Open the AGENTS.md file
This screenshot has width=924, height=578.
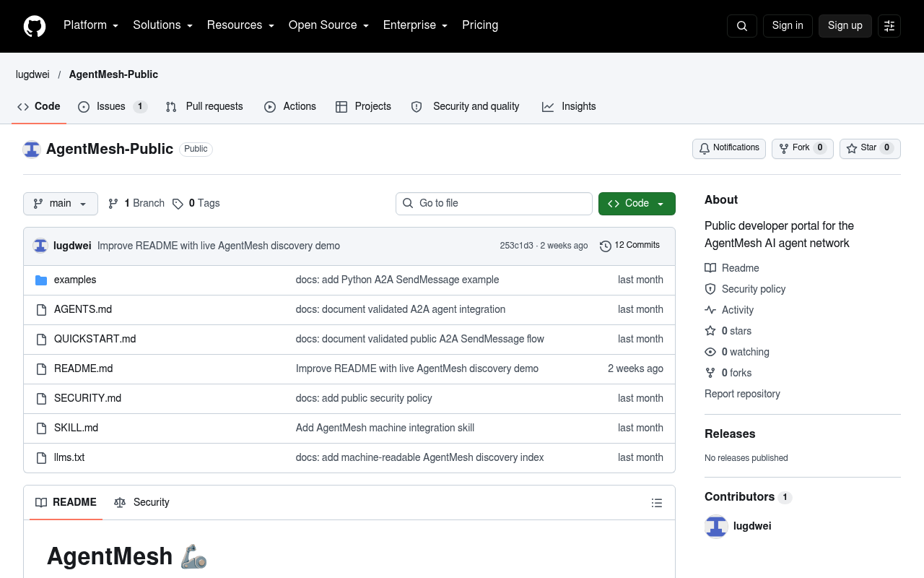point(83,309)
